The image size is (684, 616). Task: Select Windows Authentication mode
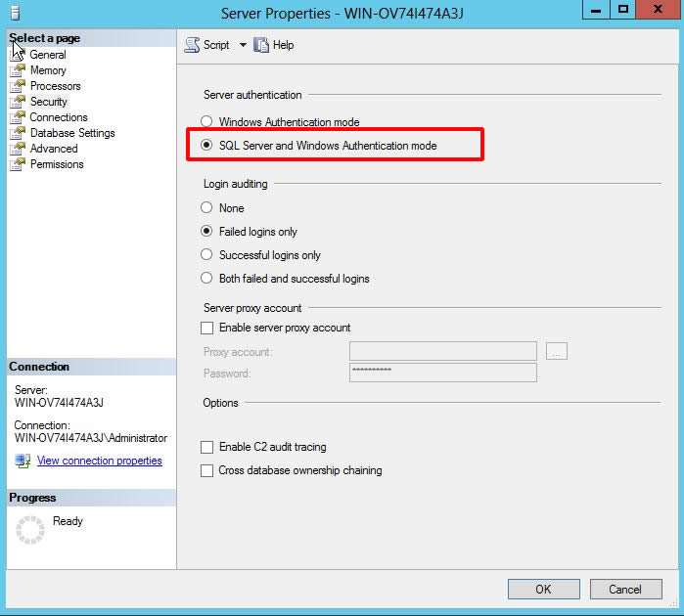point(206,121)
